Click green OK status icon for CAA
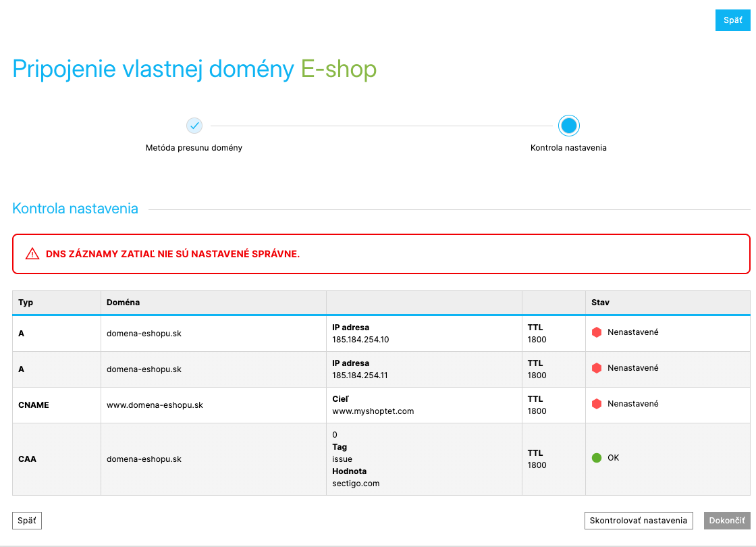Viewport: 756px width, 547px height. pos(597,458)
